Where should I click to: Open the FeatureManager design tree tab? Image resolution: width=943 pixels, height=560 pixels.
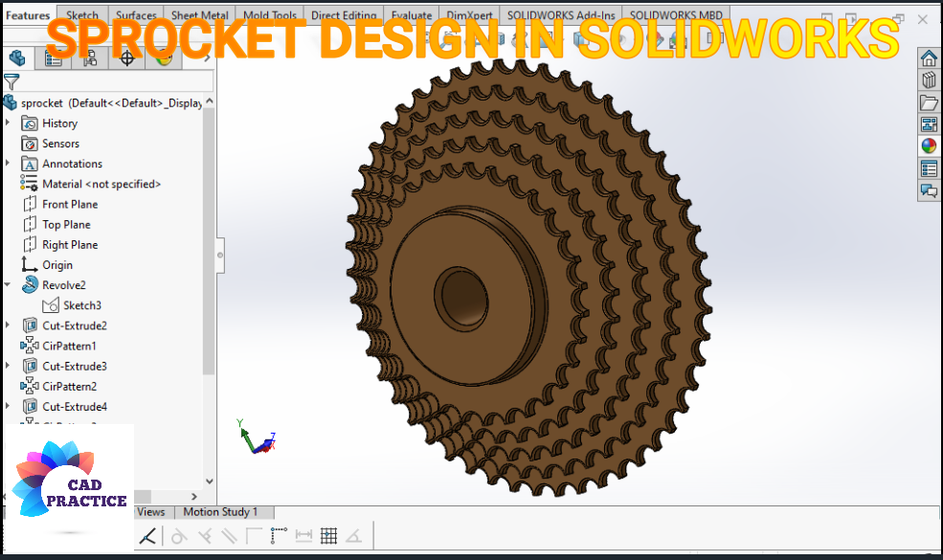(17, 58)
